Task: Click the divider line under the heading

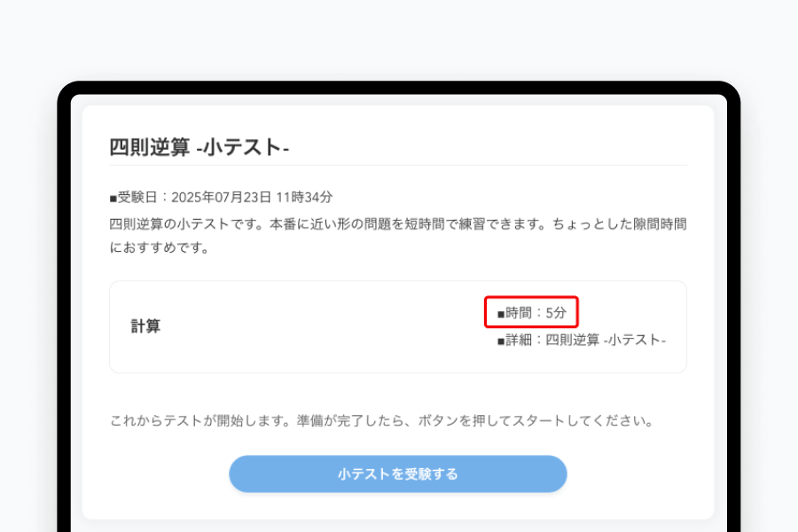Action: click(398, 165)
